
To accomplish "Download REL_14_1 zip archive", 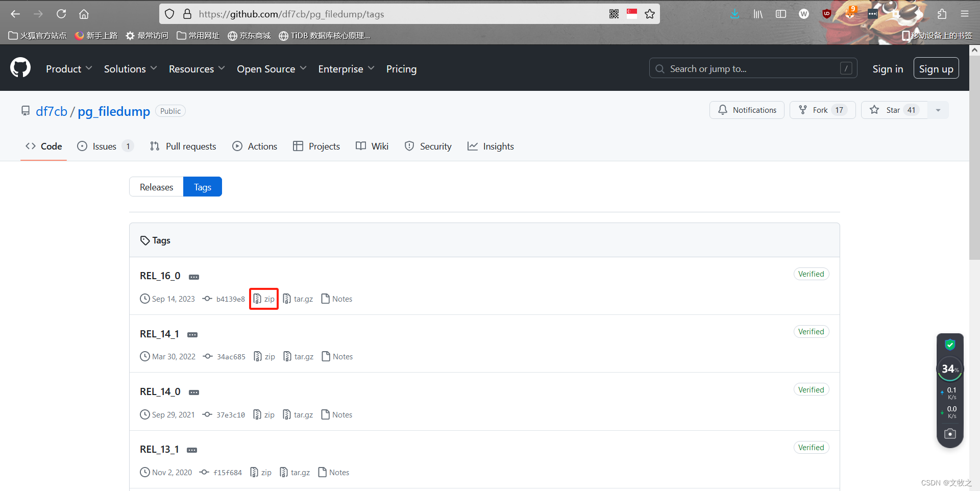I will 264,356.
